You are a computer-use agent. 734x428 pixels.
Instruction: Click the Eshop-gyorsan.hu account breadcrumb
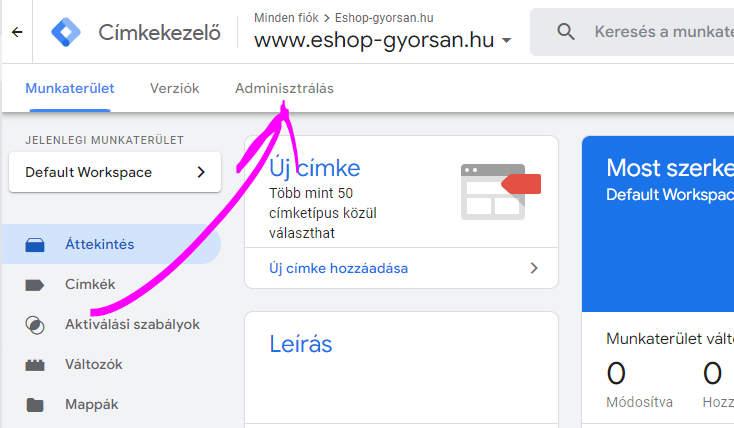click(x=371, y=17)
